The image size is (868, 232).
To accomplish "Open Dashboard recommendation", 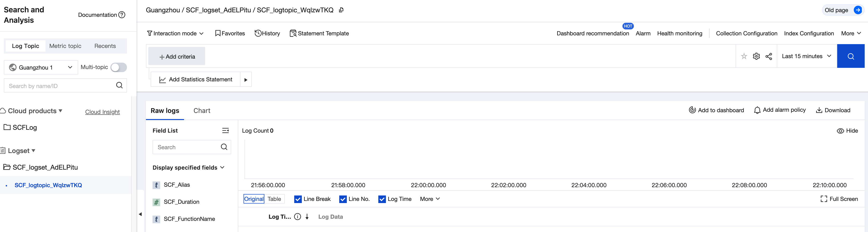I will click(x=593, y=33).
